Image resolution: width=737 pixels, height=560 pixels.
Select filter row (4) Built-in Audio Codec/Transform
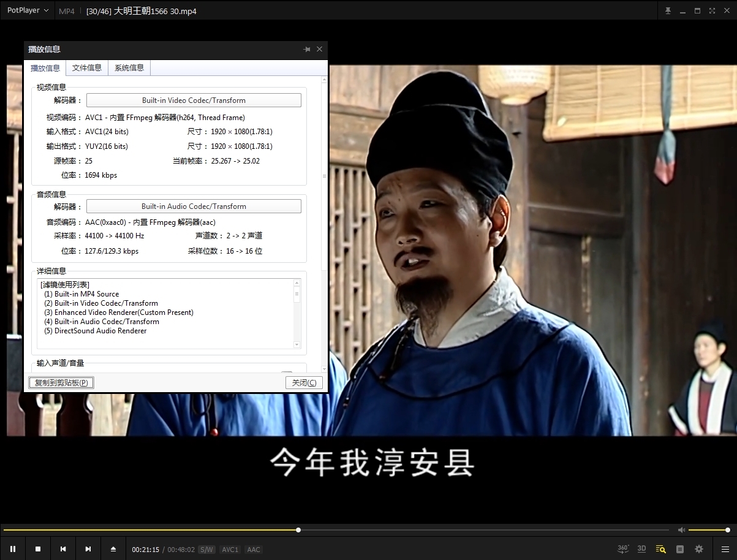pos(102,322)
